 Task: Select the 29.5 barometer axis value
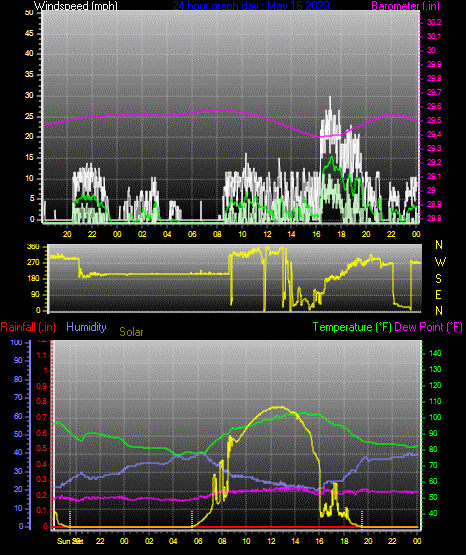pos(434,120)
